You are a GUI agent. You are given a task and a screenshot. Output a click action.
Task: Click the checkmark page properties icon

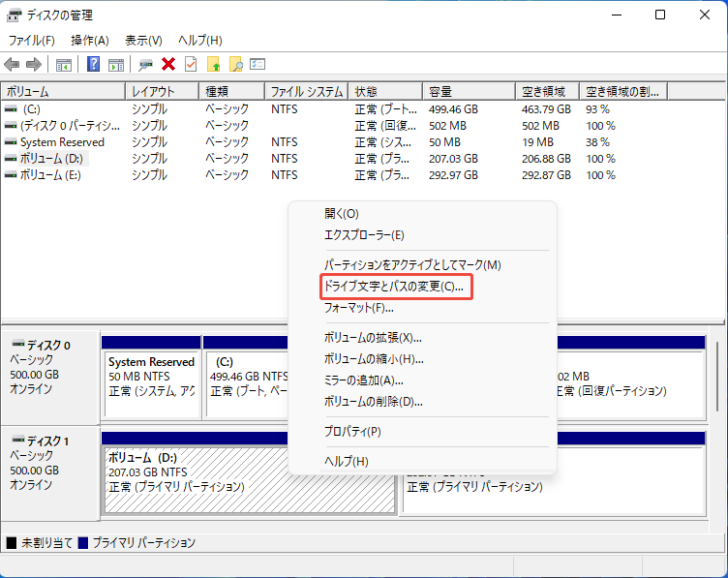[x=191, y=64]
